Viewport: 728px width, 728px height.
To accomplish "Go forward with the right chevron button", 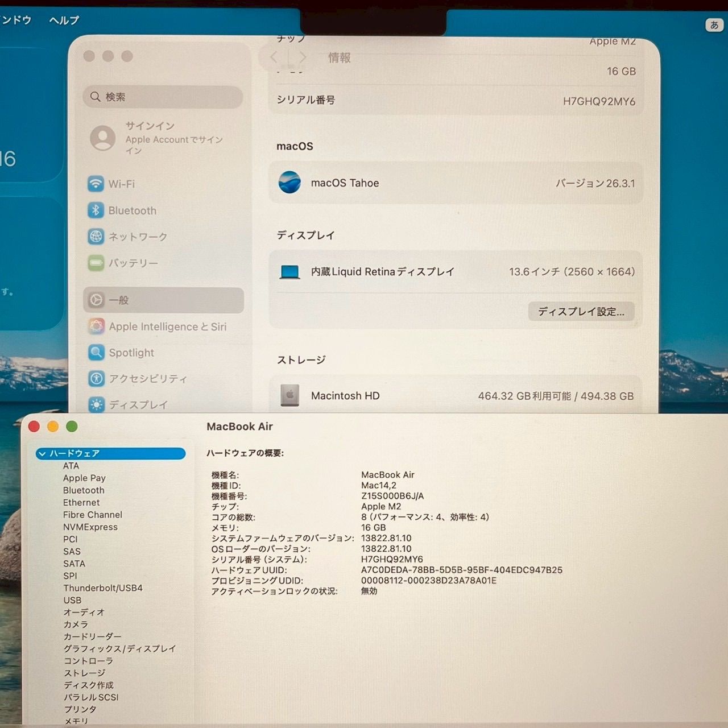I will click(303, 57).
